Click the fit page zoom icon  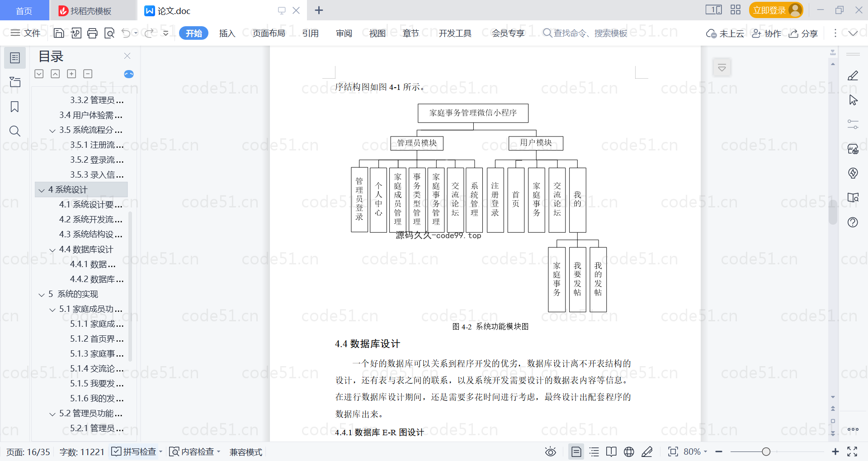pyautogui.click(x=673, y=452)
